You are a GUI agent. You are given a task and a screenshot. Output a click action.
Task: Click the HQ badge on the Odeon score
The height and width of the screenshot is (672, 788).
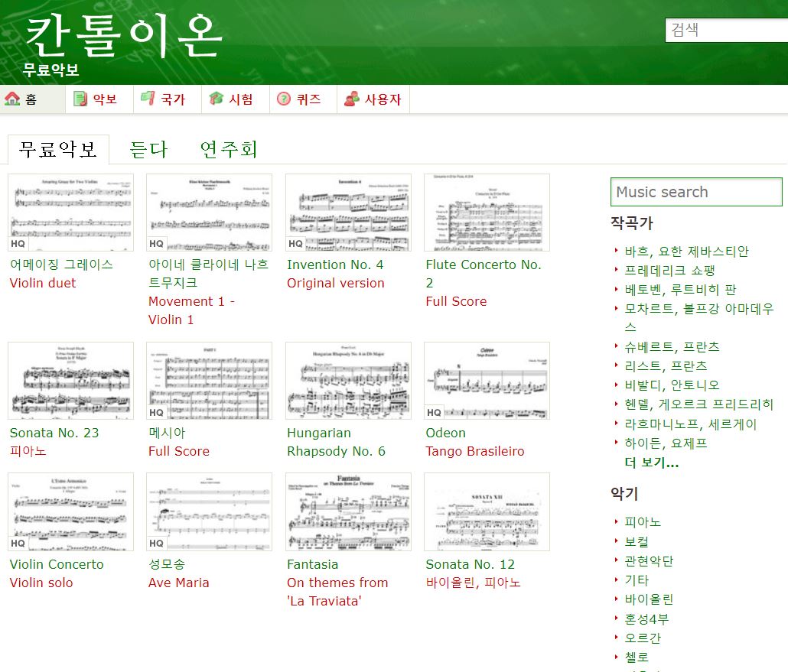pyautogui.click(x=434, y=413)
